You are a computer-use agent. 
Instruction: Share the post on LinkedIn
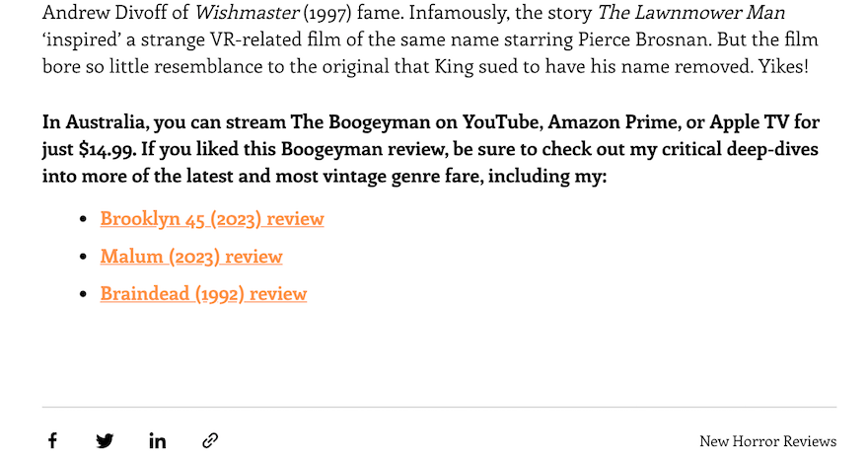click(x=157, y=440)
